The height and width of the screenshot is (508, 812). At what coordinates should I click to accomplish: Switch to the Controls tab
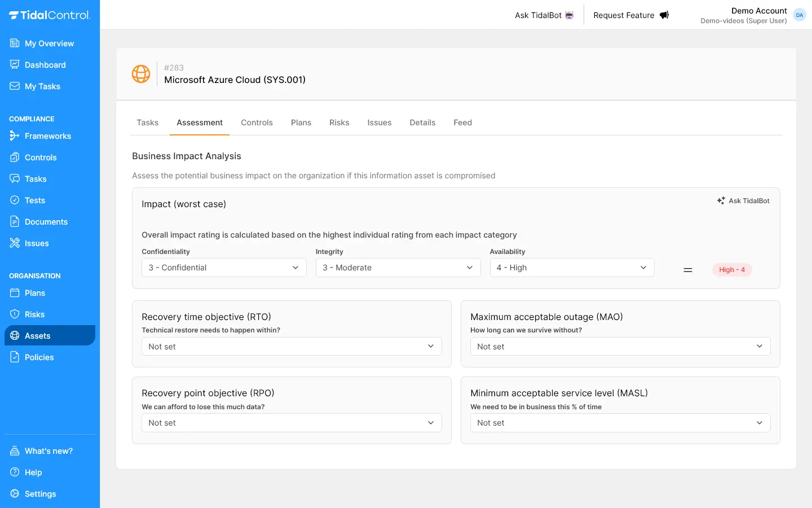pyautogui.click(x=257, y=122)
